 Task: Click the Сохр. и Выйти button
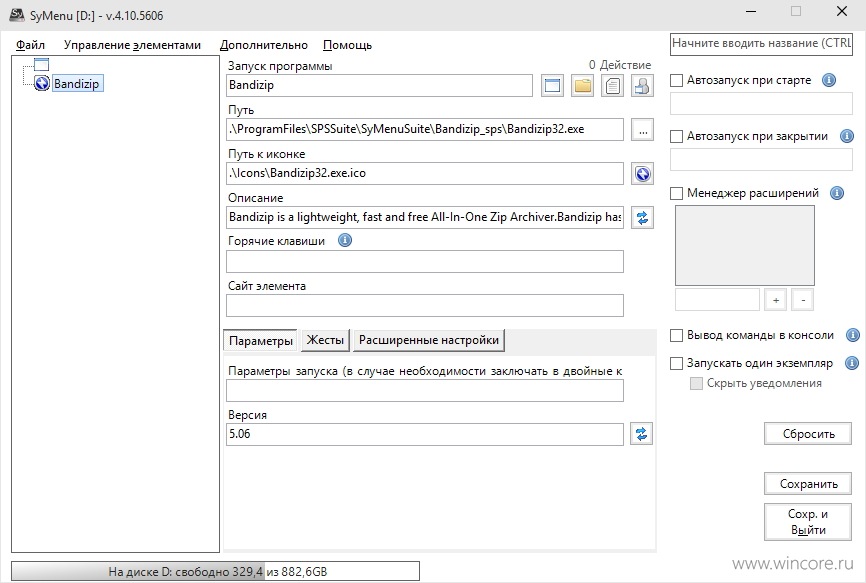pos(808,522)
